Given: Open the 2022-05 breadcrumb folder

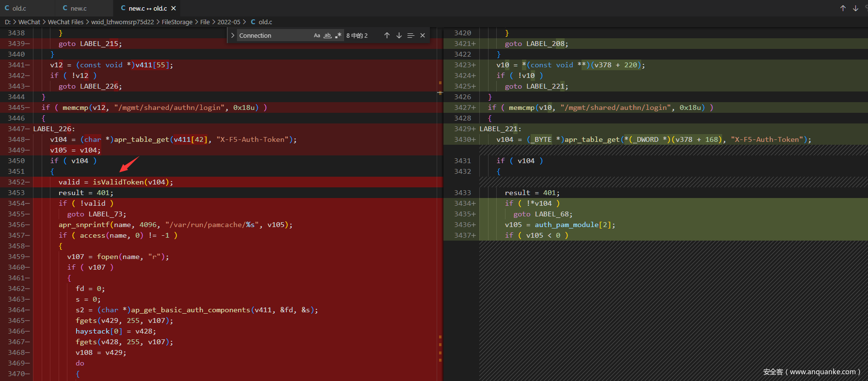Looking at the screenshot, I should (x=228, y=22).
